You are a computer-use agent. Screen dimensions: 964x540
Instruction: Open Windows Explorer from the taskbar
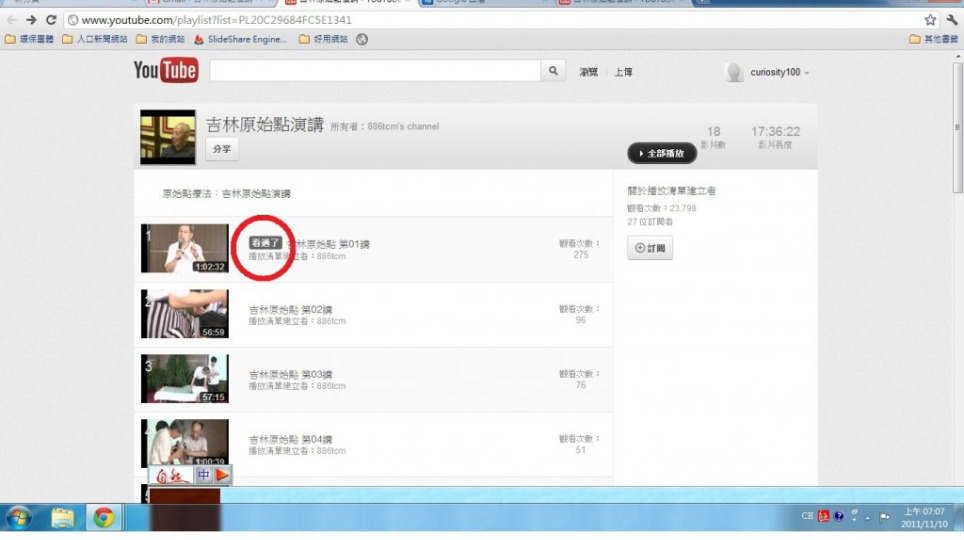[62, 517]
